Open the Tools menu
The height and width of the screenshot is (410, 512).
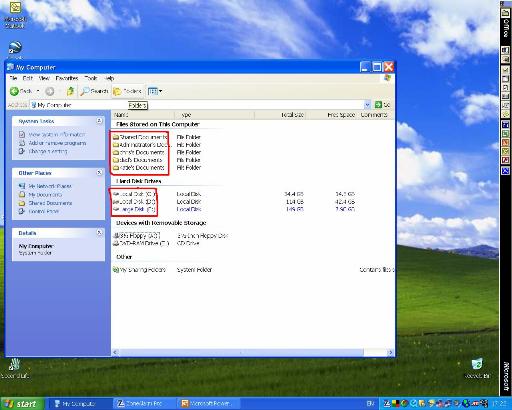(x=91, y=78)
